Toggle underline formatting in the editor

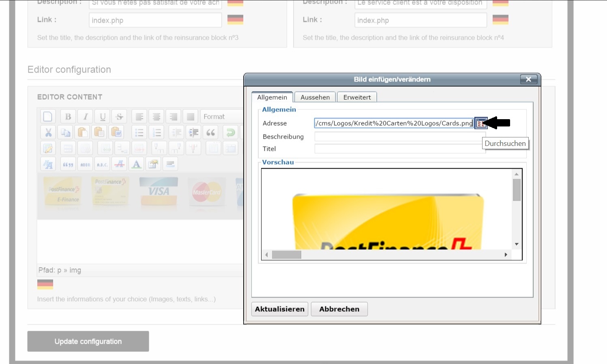pos(103,117)
